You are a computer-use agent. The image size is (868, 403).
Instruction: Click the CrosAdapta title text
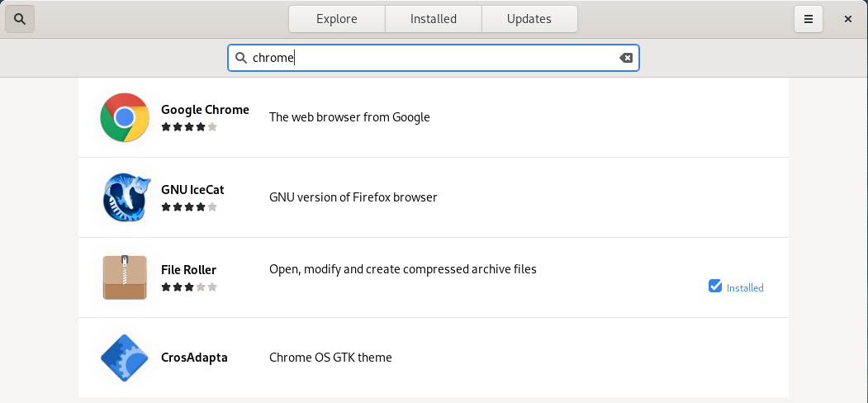click(194, 358)
